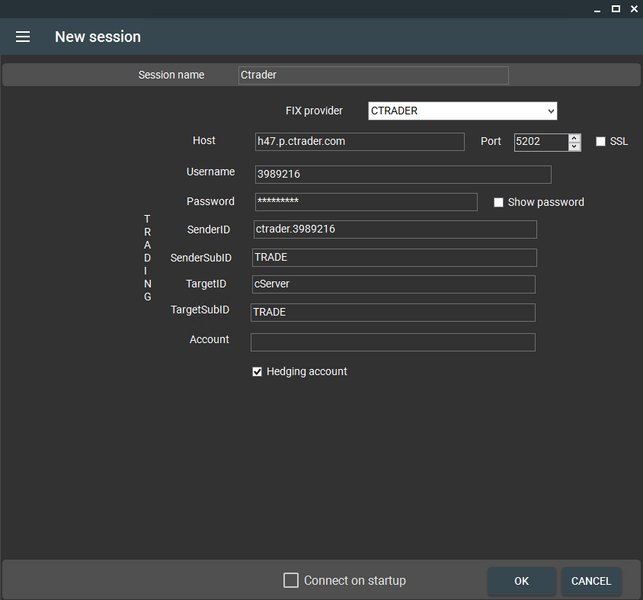
Task: Focus the Host input field
Action: coord(359,142)
